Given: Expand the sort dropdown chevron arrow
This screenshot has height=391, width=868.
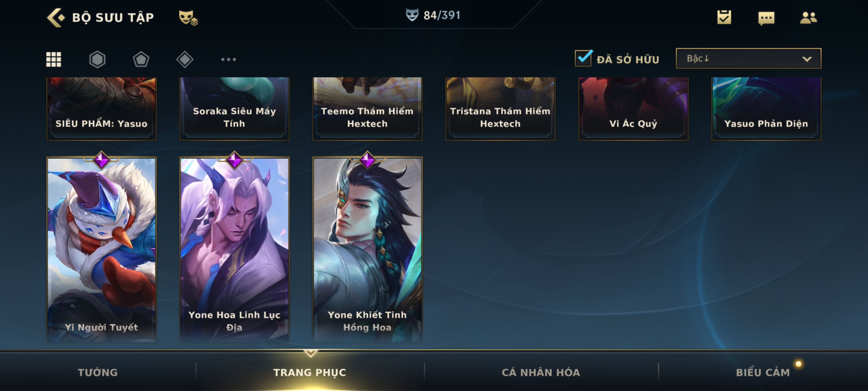Looking at the screenshot, I should (x=807, y=59).
